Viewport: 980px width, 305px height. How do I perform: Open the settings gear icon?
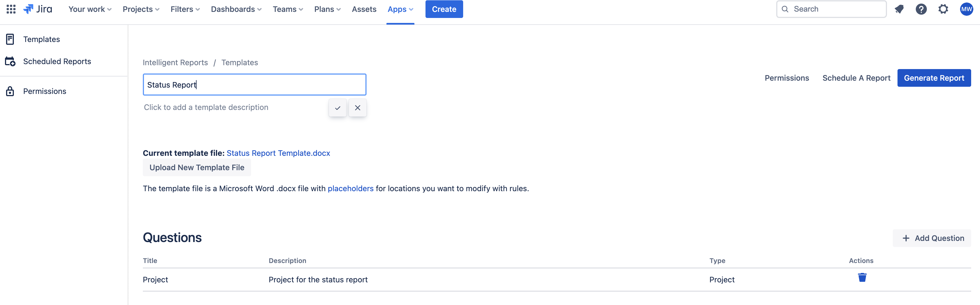[x=943, y=9]
